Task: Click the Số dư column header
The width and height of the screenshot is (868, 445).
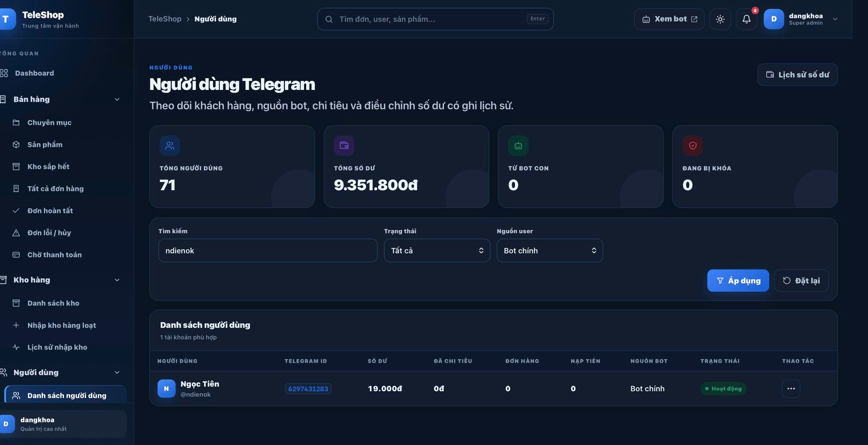Action: pyautogui.click(x=377, y=361)
